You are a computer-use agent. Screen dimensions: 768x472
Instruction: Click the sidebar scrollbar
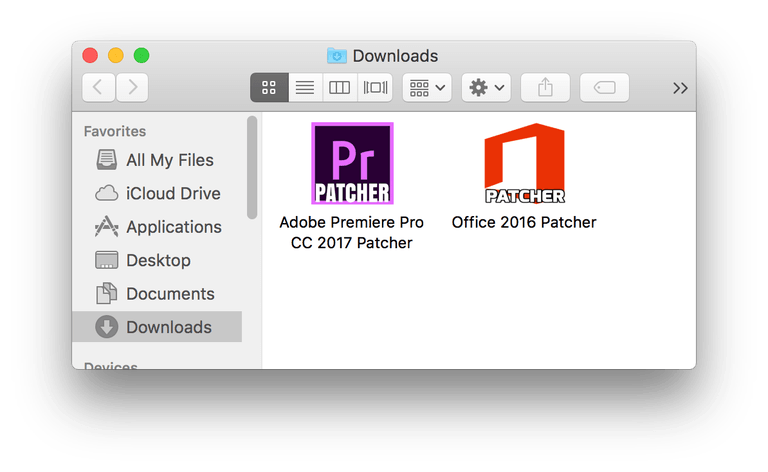pos(252,165)
